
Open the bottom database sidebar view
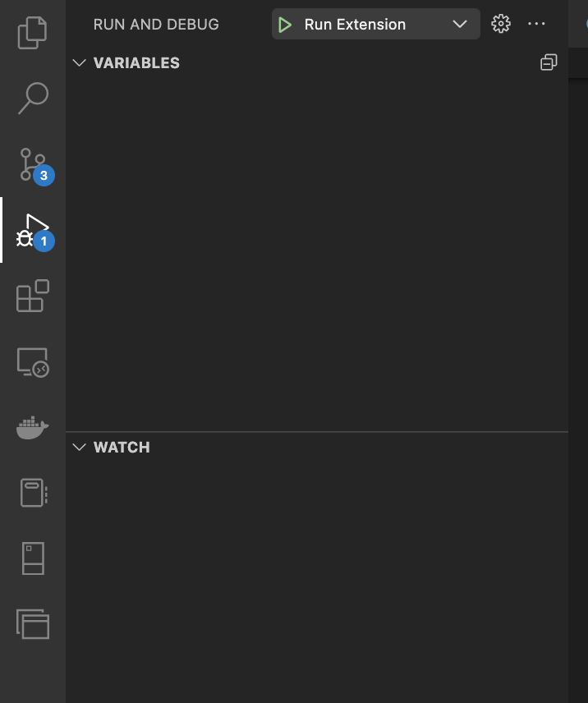(32, 558)
